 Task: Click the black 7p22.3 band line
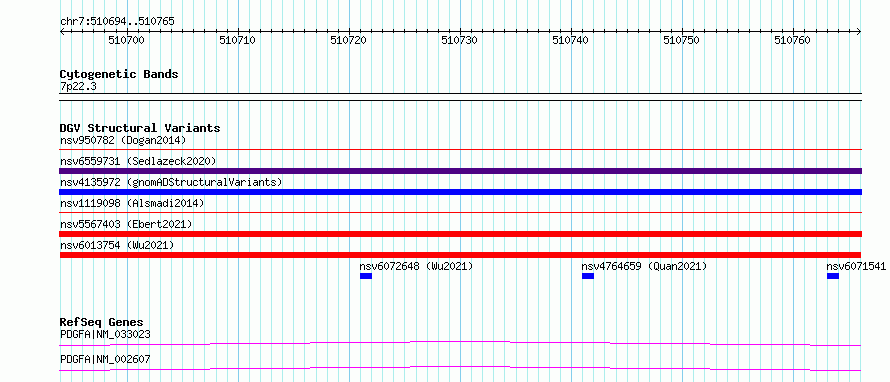461,96
